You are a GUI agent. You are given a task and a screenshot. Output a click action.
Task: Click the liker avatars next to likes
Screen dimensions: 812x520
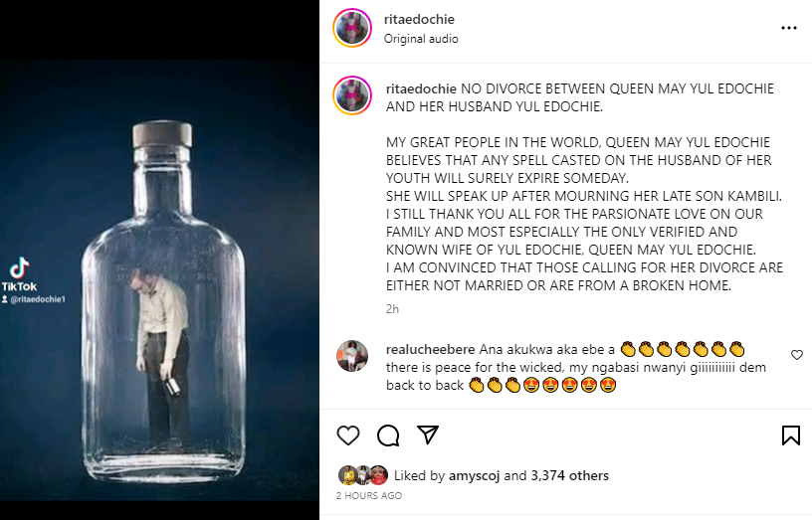click(x=362, y=475)
